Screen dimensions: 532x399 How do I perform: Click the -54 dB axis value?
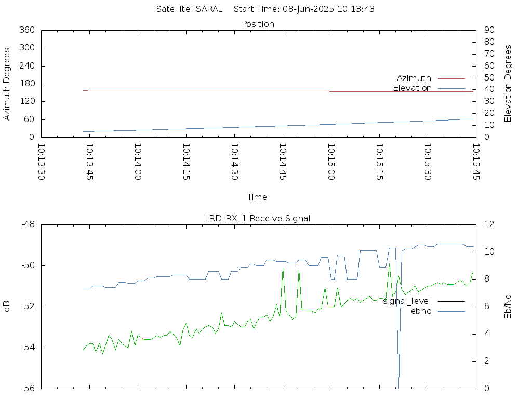pos(28,348)
